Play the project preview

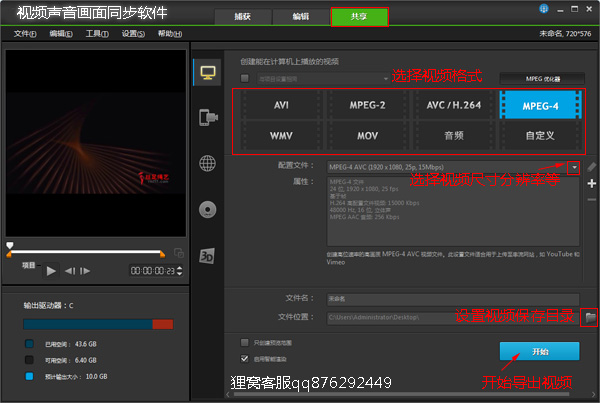pyautogui.click(x=51, y=271)
